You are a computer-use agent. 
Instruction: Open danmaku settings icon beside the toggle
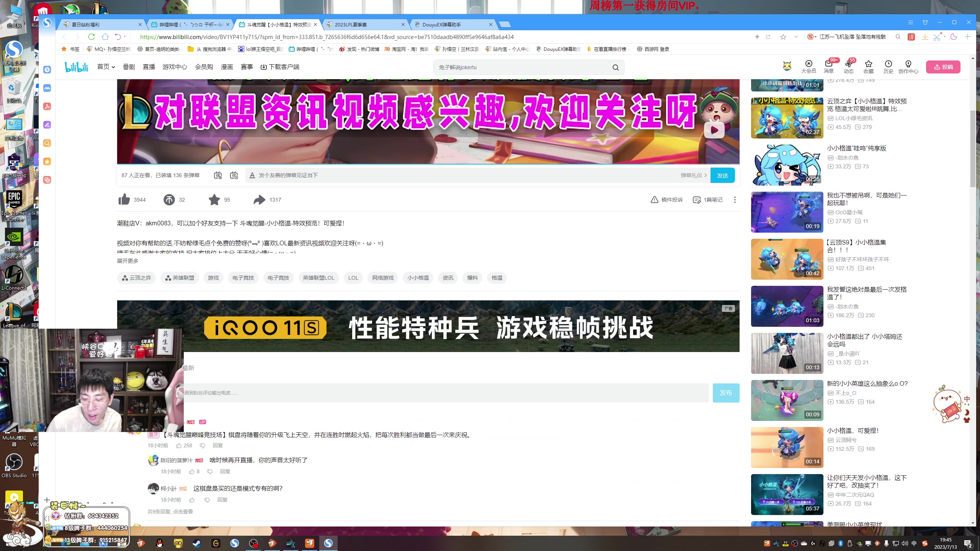[234, 175]
